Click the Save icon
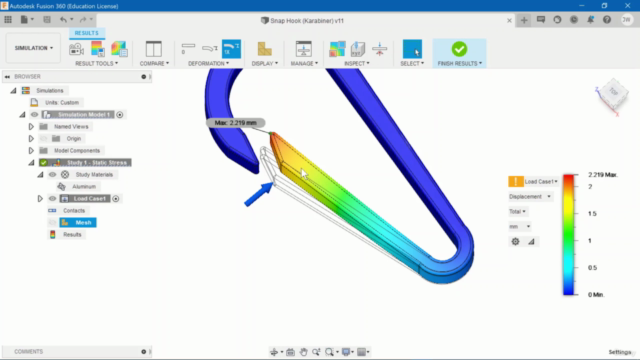640x360 pixels. pos(47,20)
